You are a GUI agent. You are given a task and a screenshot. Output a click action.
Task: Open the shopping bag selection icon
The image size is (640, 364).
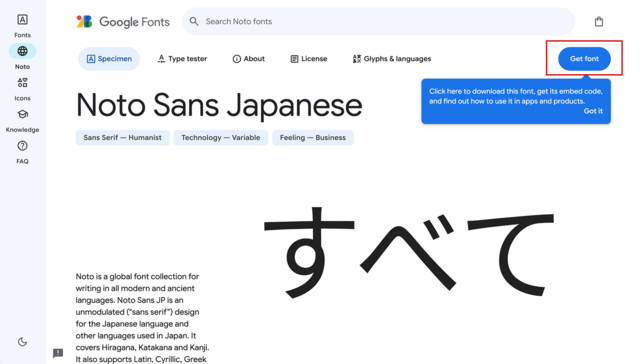tap(599, 22)
